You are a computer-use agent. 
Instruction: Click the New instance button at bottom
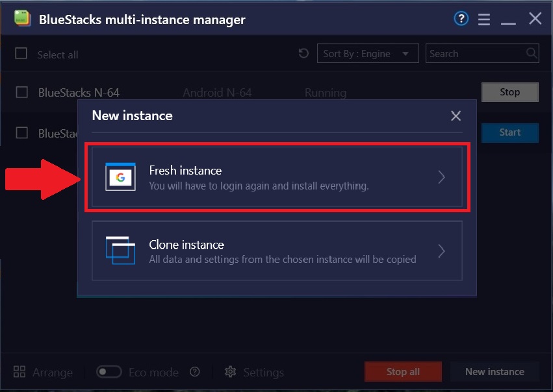pyautogui.click(x=495, y=372)
